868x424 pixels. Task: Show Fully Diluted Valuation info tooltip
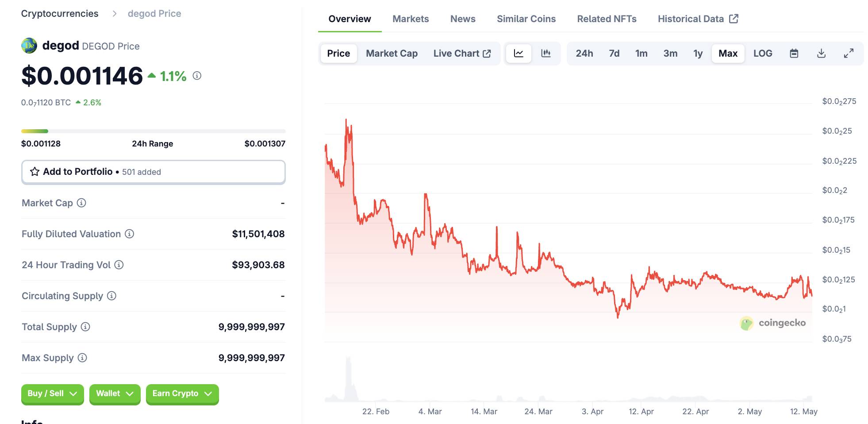tap(129, 234)
